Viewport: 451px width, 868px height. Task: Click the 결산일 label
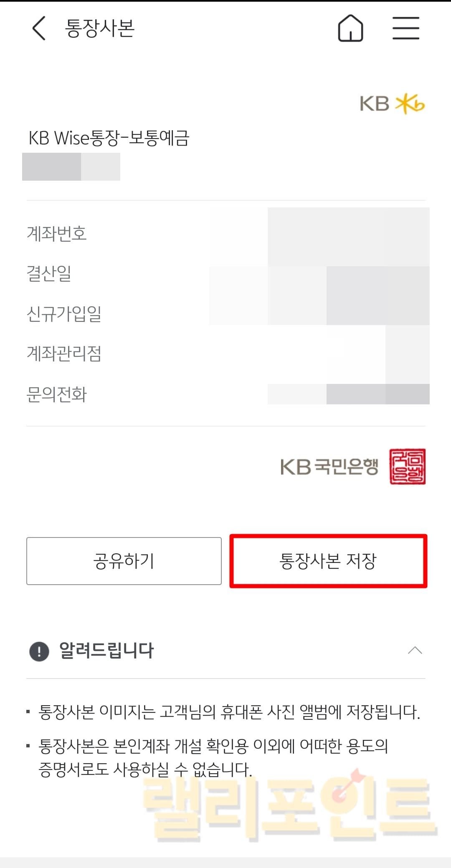click(49, 274)
